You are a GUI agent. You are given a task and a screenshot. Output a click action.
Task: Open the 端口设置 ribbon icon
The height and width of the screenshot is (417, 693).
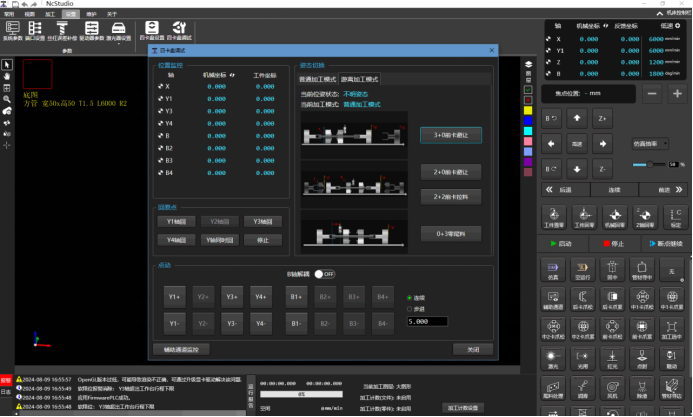click(35, 31)
